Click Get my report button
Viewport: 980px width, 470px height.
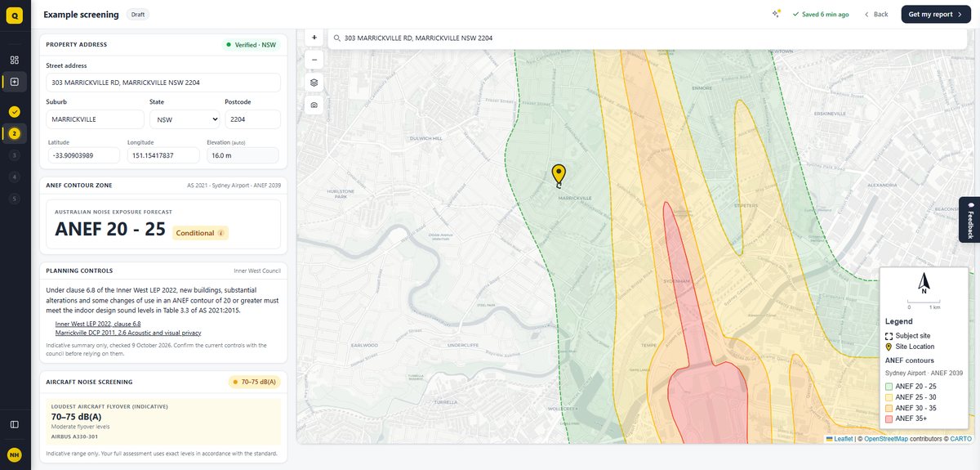tap(936, 14)
